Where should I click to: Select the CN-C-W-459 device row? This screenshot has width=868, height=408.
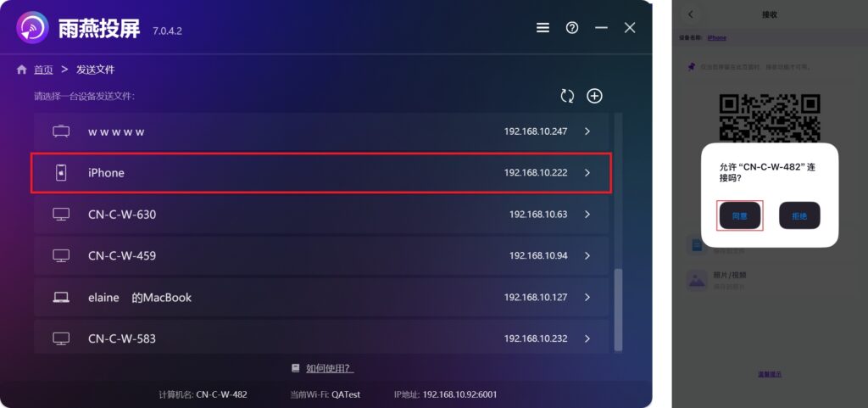pos(321,256)
